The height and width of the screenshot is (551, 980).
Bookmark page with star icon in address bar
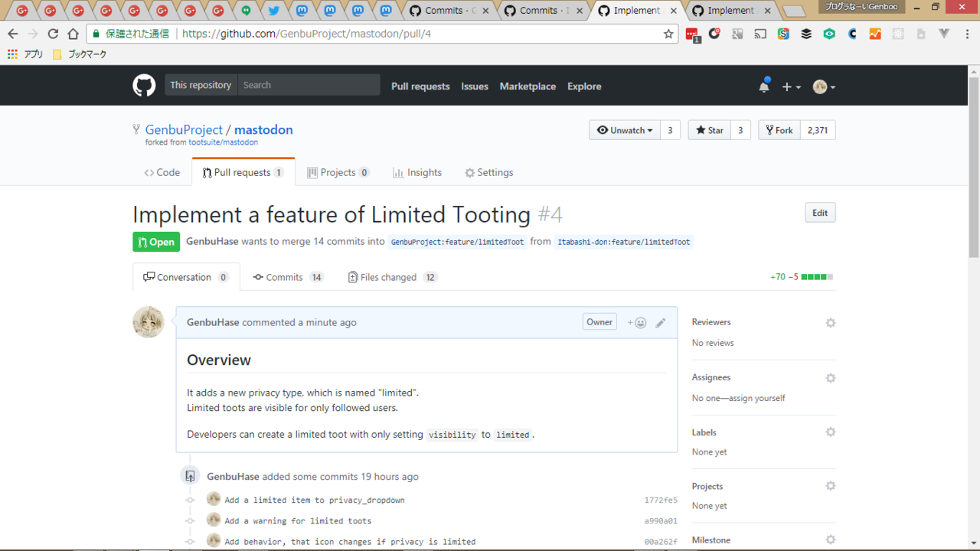(x=668, y=34)
